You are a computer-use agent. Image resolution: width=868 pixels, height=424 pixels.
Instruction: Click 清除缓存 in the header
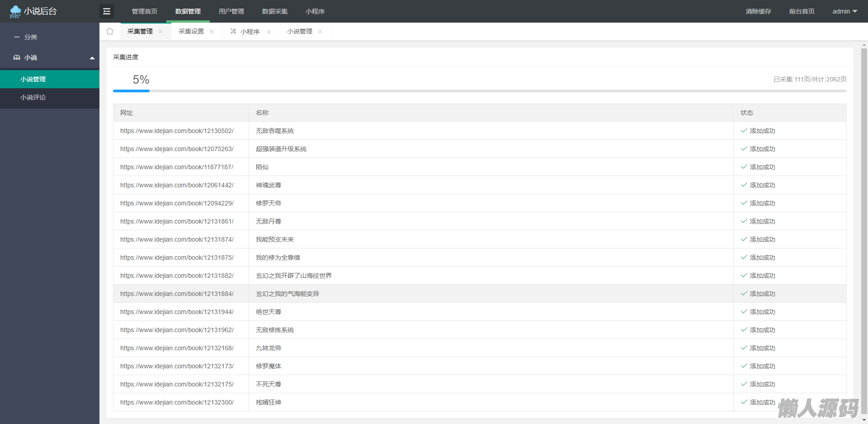[x=758, y=11]
